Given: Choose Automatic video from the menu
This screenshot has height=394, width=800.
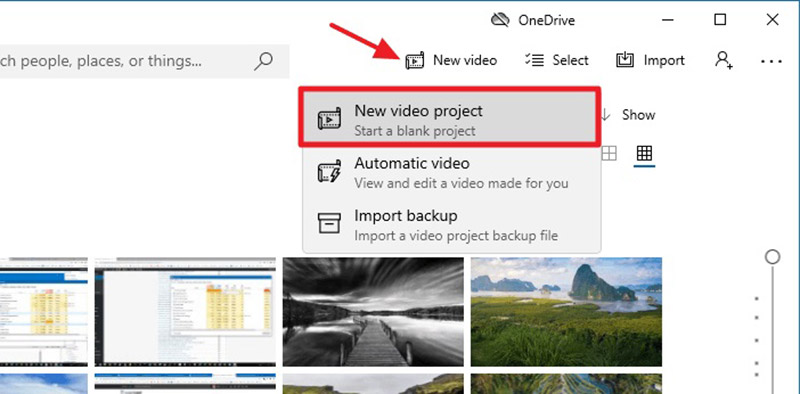Looking at the screenshot, I should click(452, 173).
